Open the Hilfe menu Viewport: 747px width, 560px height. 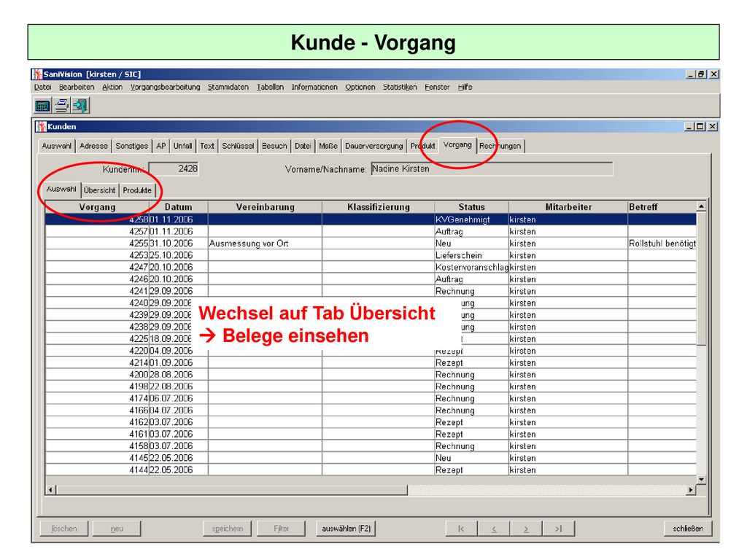pos(465,87)
